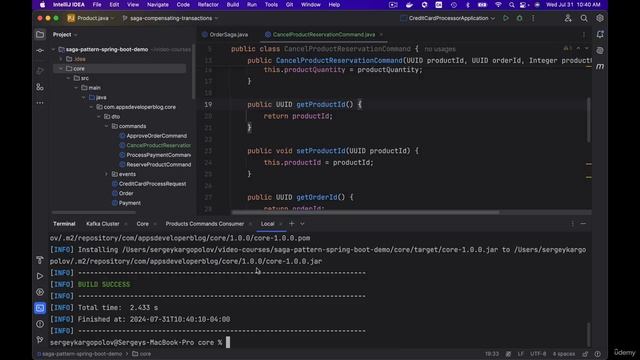Open the Project tool window folder icon

coord(40,35)
